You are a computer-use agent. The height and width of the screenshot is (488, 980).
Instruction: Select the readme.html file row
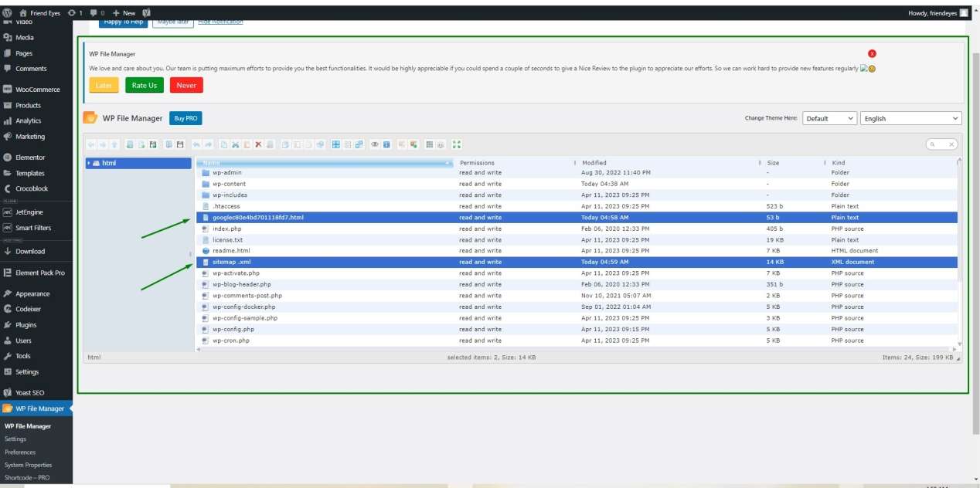coord(577,251)
